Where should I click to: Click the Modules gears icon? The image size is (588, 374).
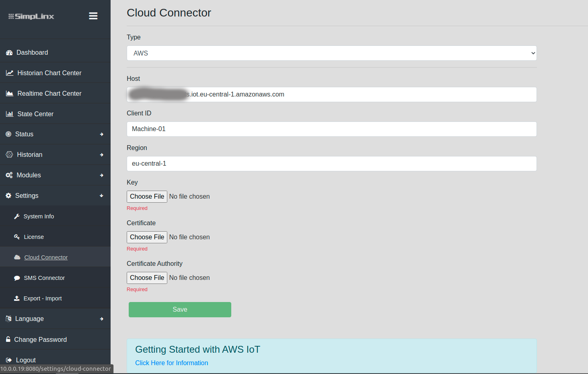click(x=9, y=175)
